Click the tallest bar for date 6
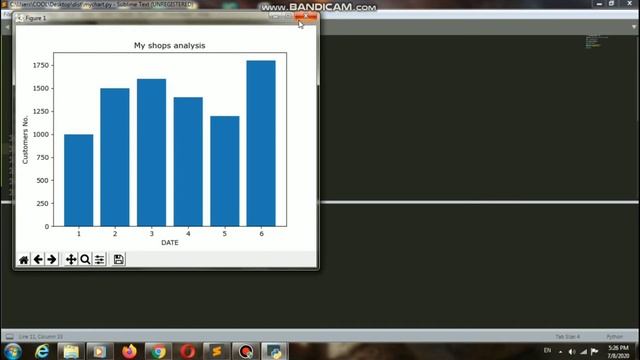The image size is (640, 360). pos(261,143)
